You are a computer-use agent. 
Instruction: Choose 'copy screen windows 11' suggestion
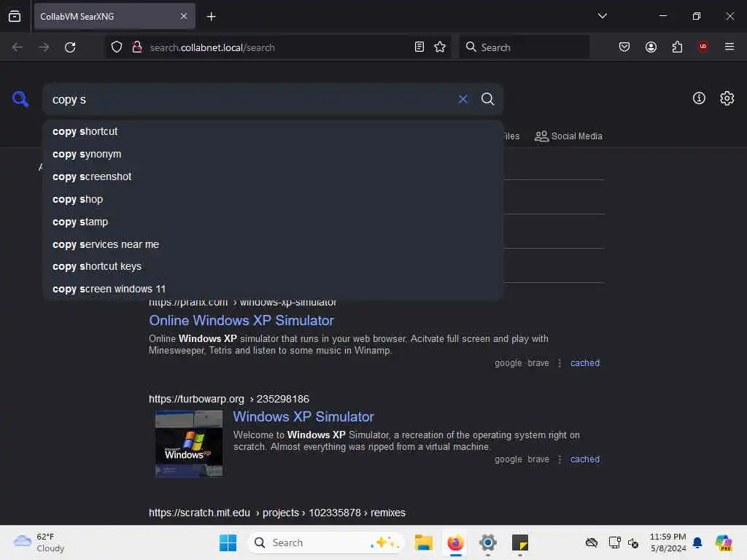[x=273, y=289]
